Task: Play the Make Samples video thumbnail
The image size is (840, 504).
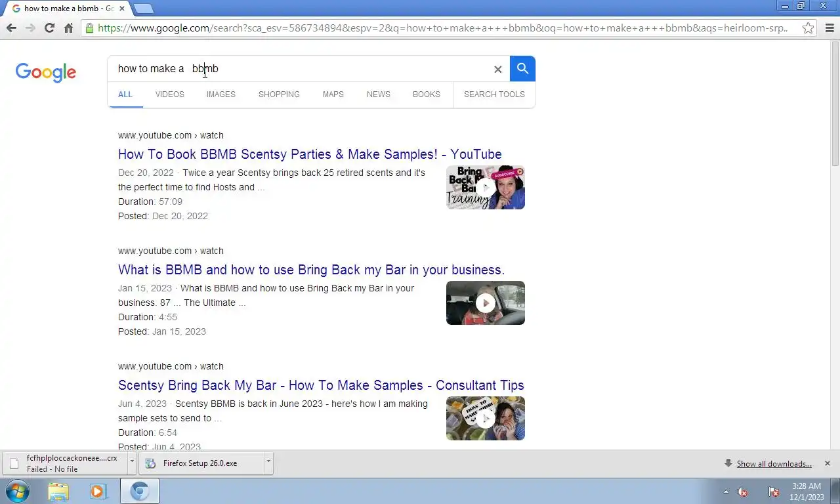Action: coord(486,419)
